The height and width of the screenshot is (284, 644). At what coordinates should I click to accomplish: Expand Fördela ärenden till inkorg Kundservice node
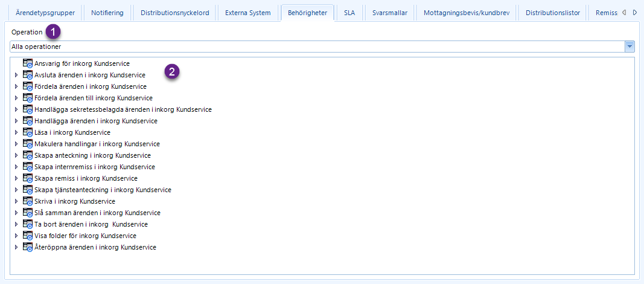pos(16,98)
